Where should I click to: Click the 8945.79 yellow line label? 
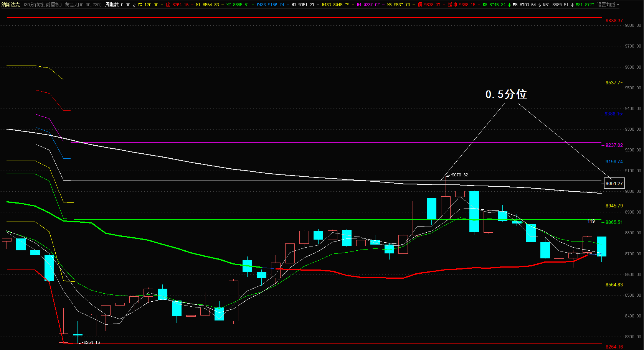click(x=614, y=206)
